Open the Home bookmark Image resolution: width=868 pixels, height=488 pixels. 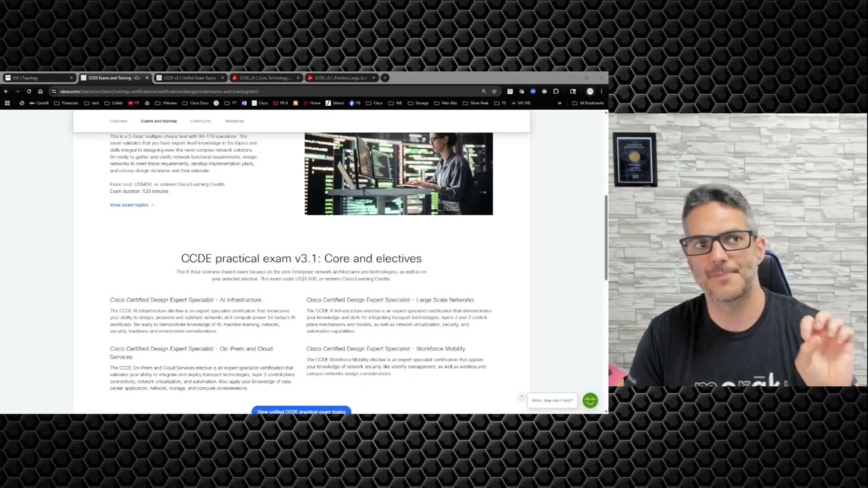pyautogui.click(x=311, y=103)
